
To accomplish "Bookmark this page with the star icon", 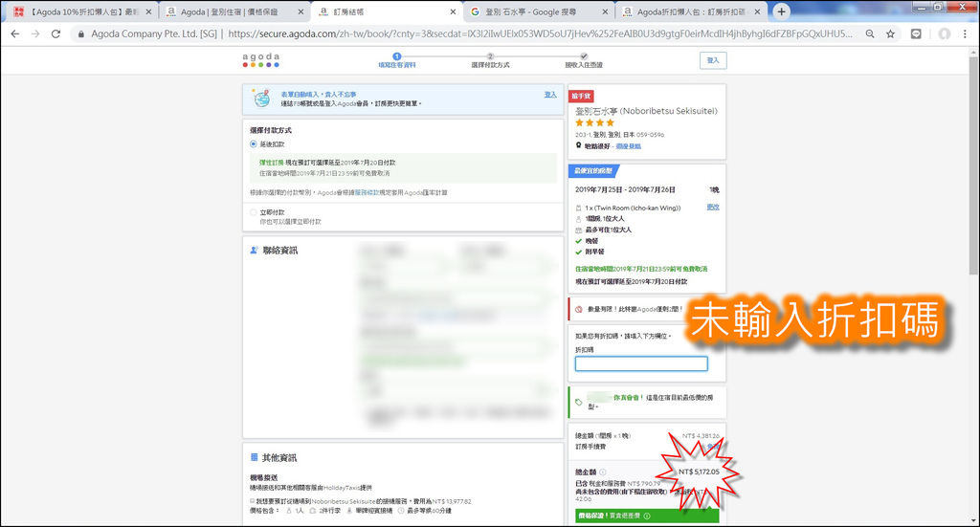I will click(890, 33).
